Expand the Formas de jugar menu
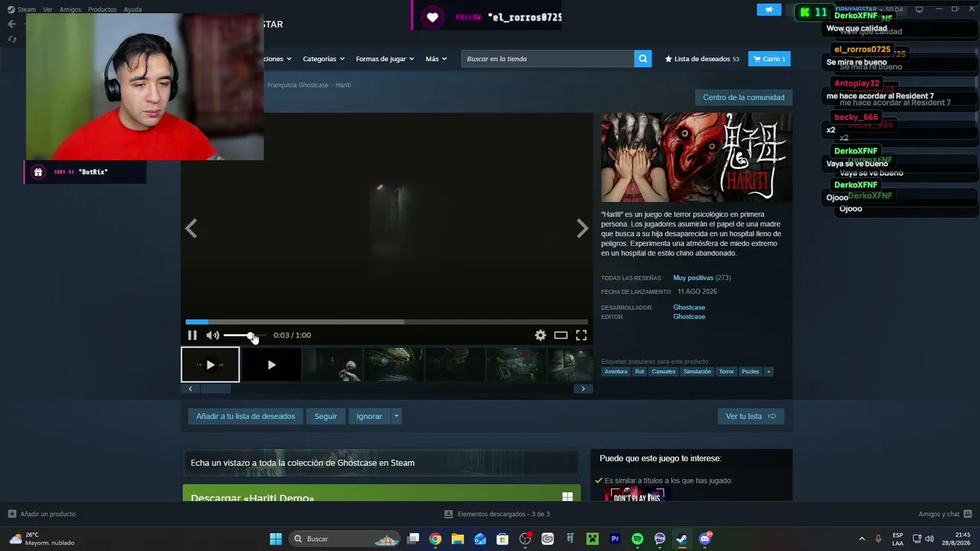 [x=384, y=59]
